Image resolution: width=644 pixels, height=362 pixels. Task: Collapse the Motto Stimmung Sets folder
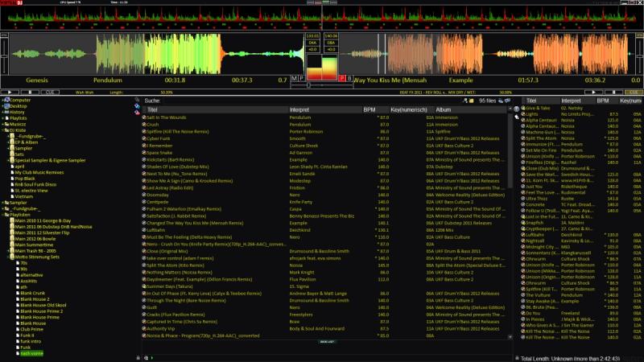tap(8, 257)
